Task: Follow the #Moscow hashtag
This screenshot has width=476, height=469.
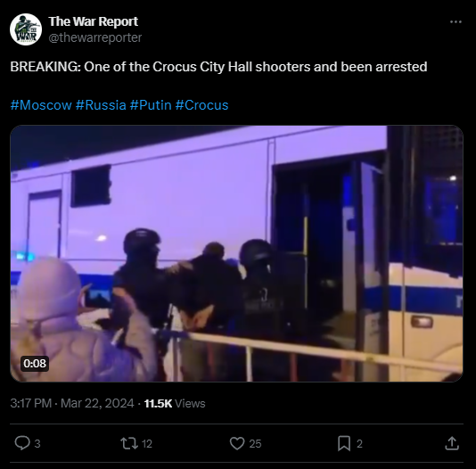Action: pos(41,105)
